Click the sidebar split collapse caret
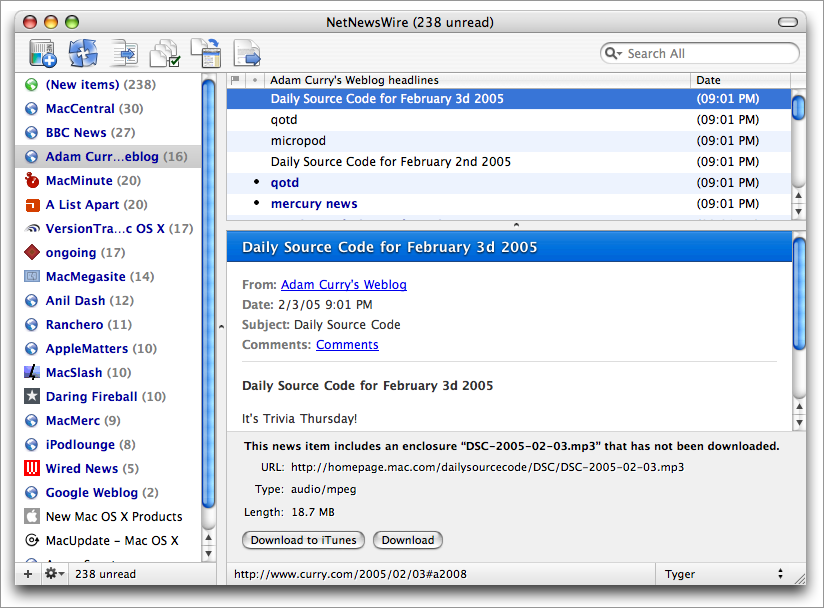The image size is (824, 608). coord(221,326)
